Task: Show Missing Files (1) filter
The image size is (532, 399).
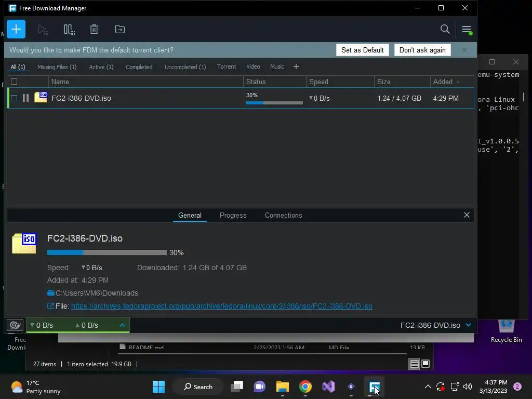Action: tap(57, 67)
